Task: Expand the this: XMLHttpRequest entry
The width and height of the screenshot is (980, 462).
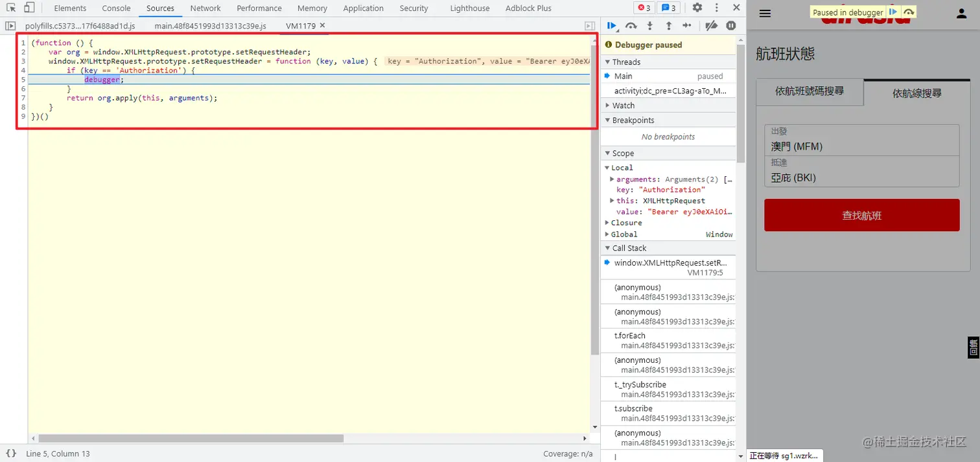Action: coord(612,201)
